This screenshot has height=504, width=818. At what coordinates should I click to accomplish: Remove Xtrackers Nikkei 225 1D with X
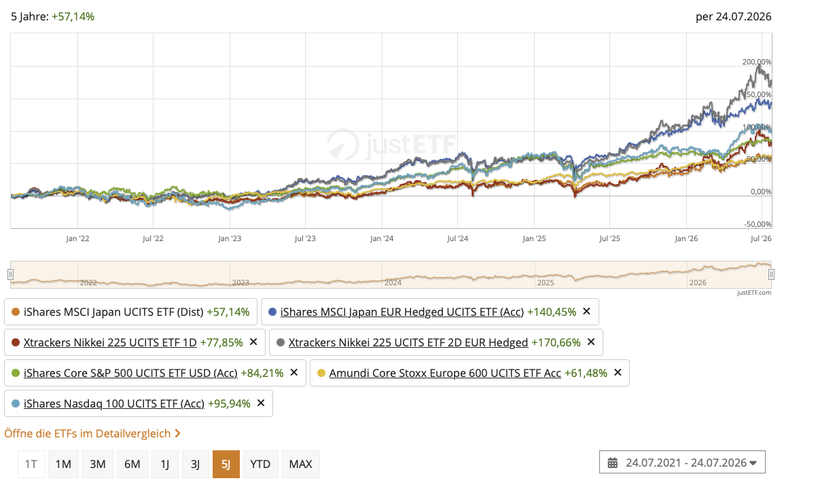click(x=253, y=342)
